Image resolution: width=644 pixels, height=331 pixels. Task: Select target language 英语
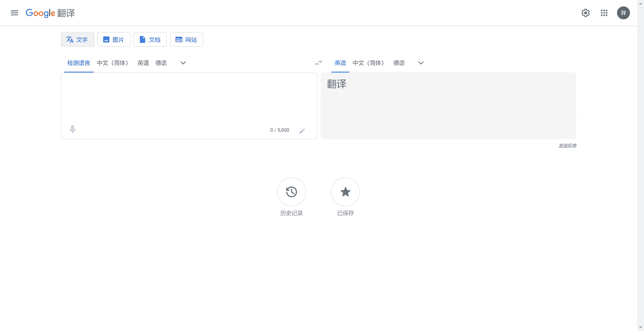pos(340,63)
